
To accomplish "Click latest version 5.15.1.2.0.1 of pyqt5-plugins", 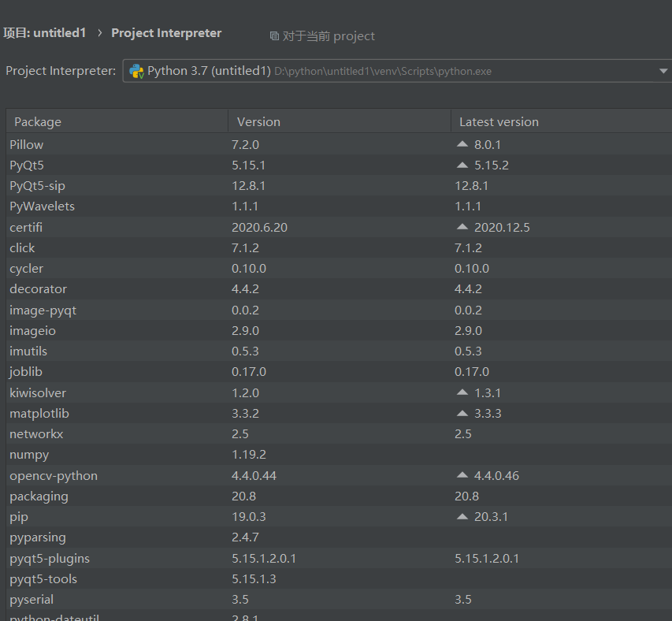I will (x=487, y=559).
